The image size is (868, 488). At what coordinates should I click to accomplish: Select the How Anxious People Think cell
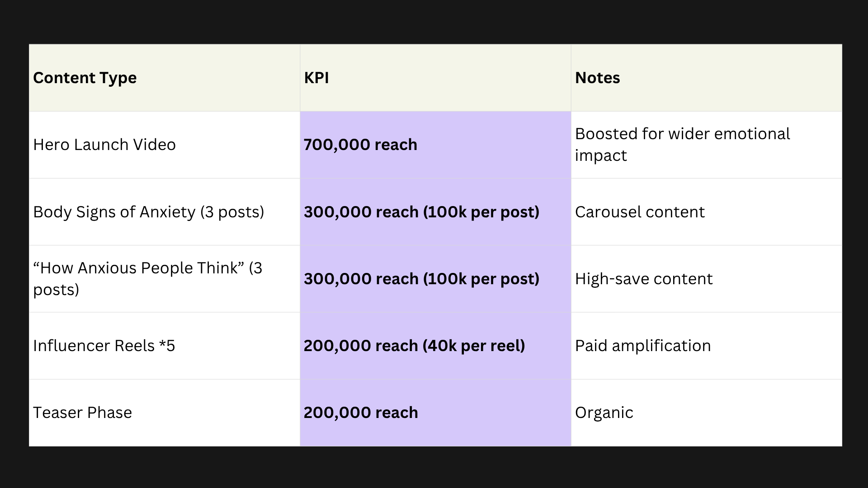tap(165, 279)
